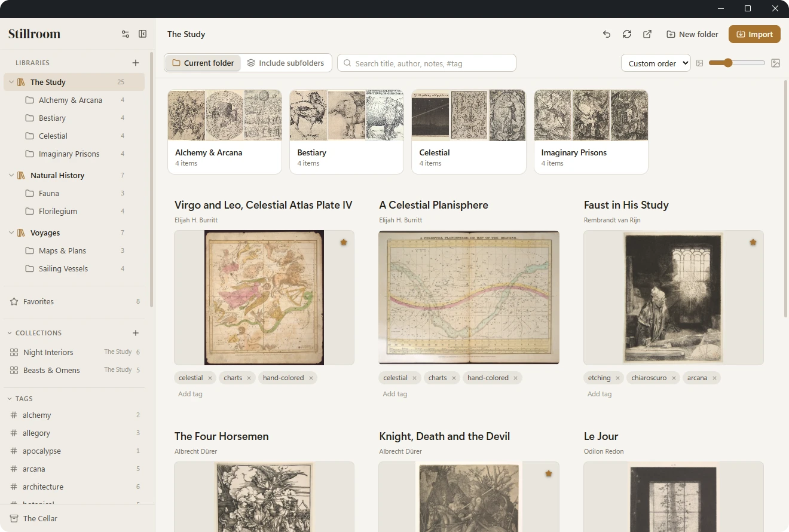Click the undo arrow icon
789x532 pixels.
tap(607, 34)
